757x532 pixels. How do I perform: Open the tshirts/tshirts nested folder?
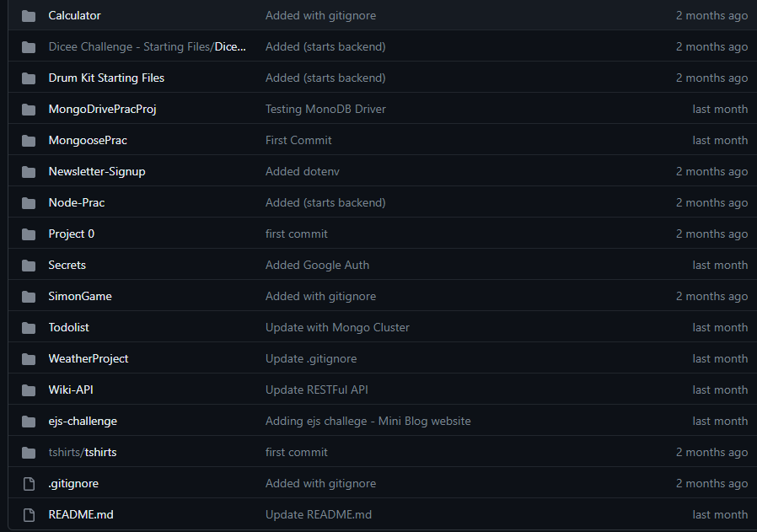(x=83, y=453)
